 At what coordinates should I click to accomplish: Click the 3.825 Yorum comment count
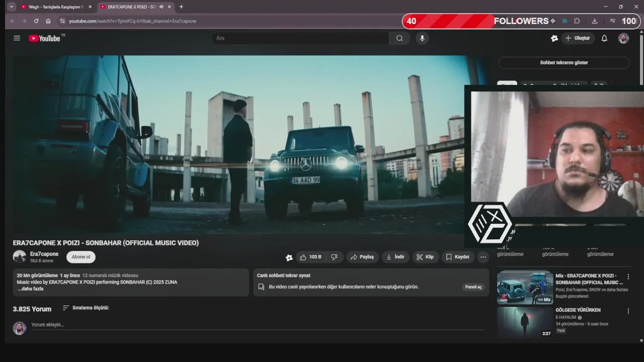click(32, 309)
